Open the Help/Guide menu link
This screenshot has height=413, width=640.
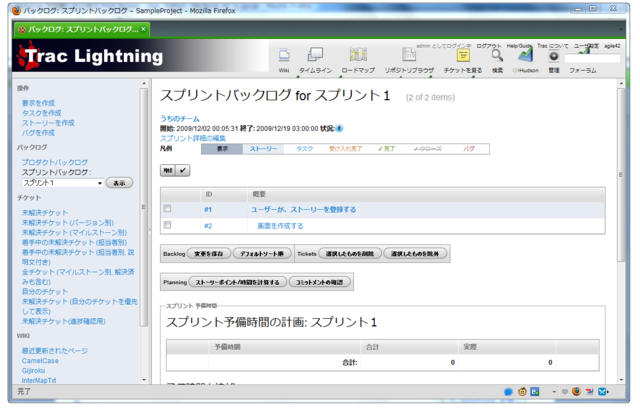pyautogui.click(x=519, y=46)
